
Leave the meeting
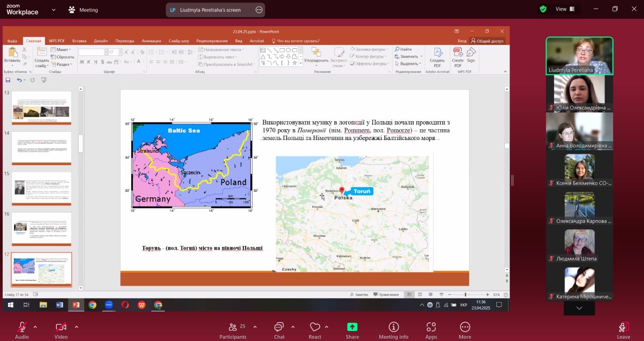(x=623, y=327)
